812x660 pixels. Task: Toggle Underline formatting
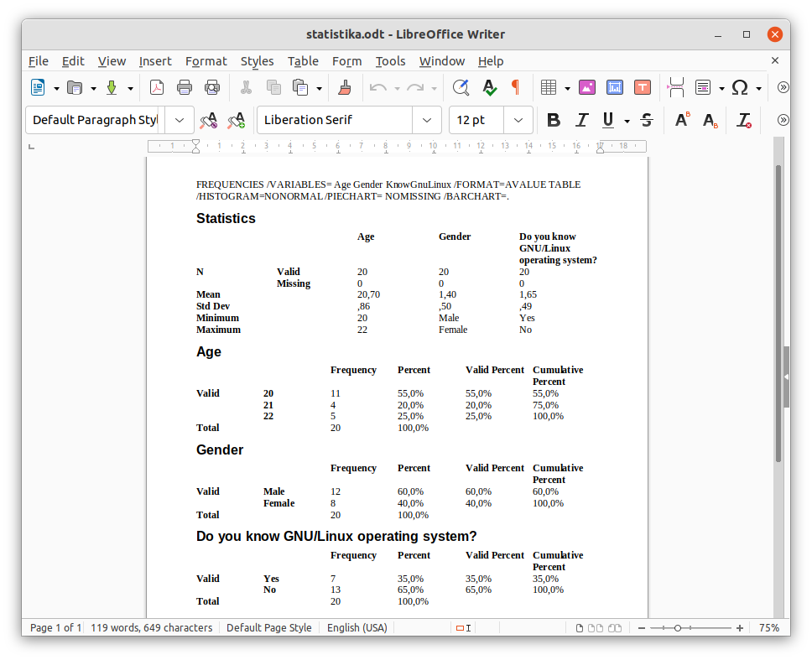coord(608,120)
